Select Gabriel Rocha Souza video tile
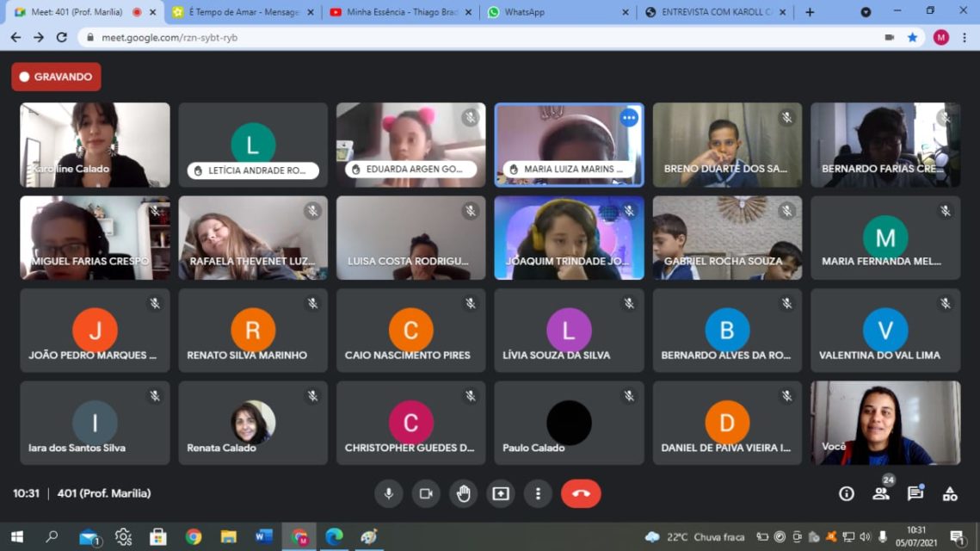The image size is (980, 551). [x=728, y=238]
